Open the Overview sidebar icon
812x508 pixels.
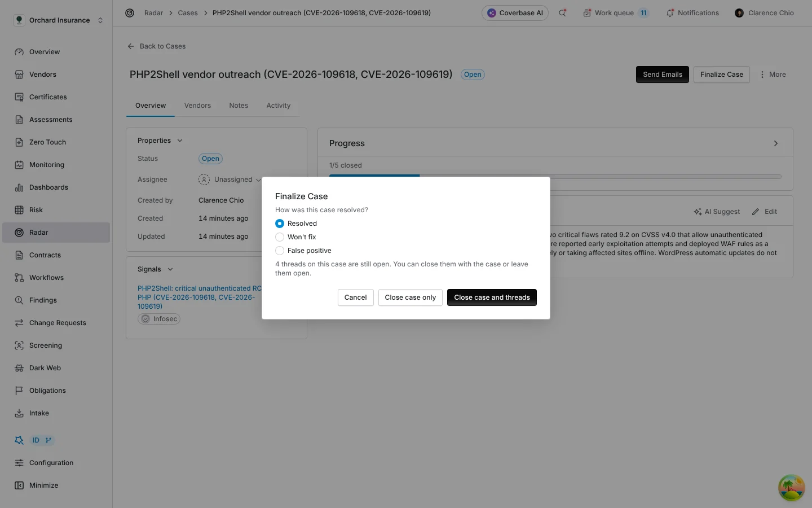(x=19, y=52)
